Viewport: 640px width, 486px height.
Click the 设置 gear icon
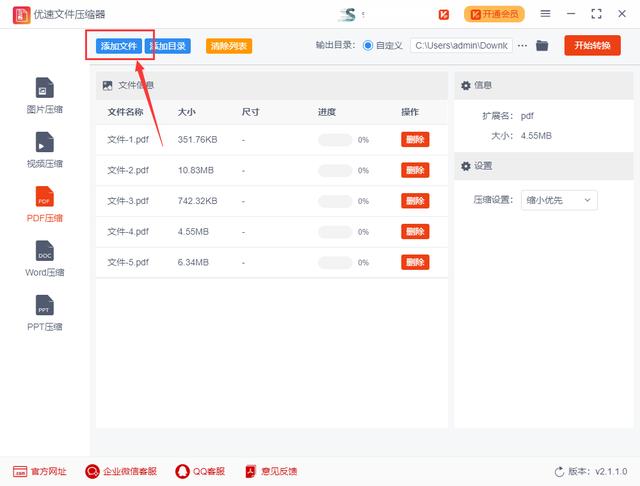465,166
